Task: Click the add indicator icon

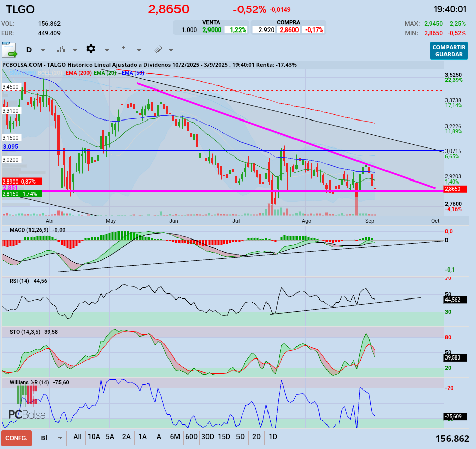Action: (x=126, y=50)
